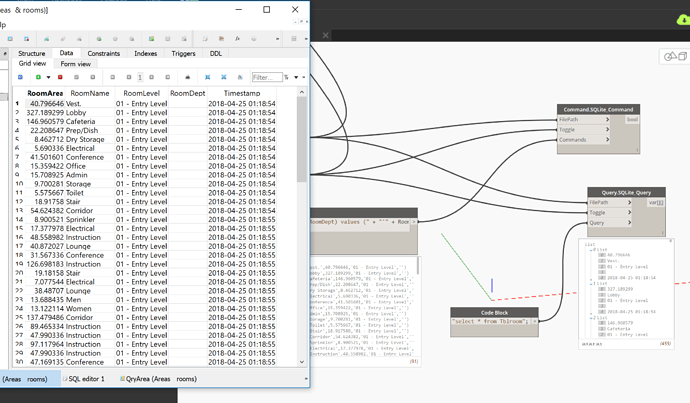
Task: Sort by the RoomName column header
Action: point(90,93)
